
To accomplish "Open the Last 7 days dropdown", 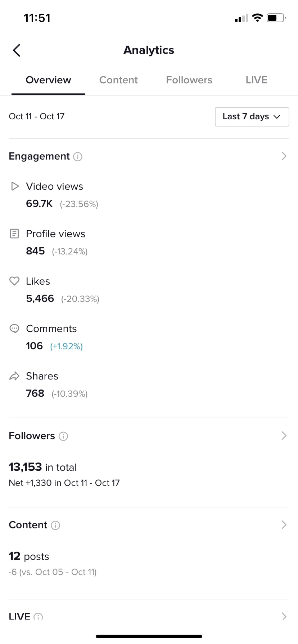I will [x=252, y=117].
